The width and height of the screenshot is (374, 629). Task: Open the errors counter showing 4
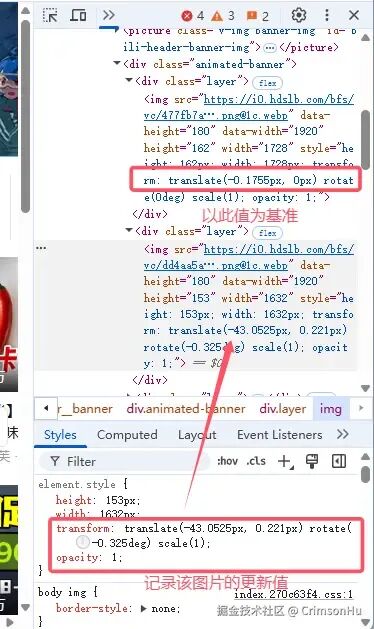193,16
